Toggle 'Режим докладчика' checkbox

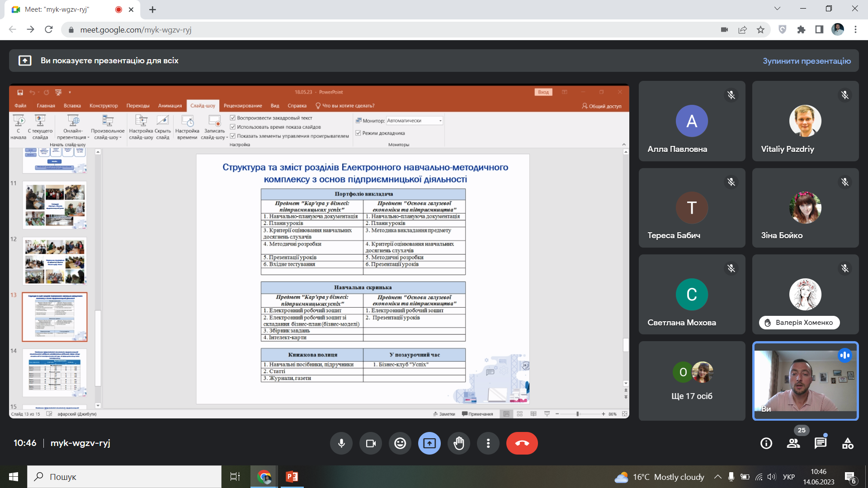(x=358, y=133)
